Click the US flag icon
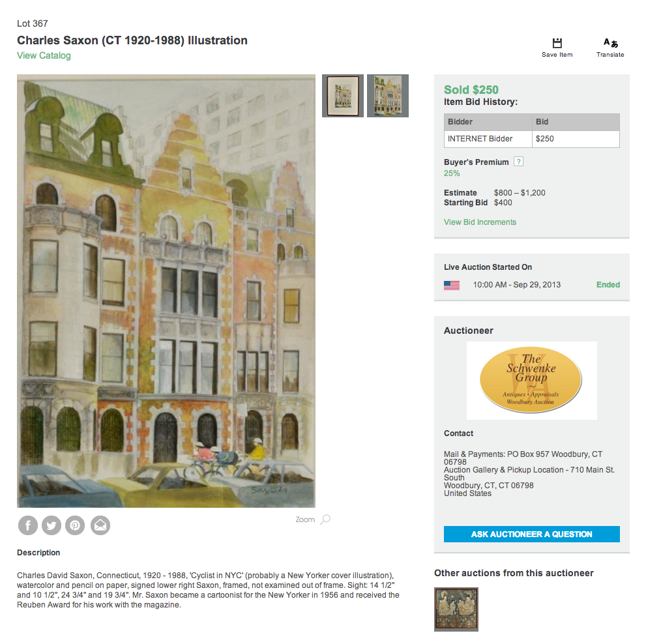 [x=452, y=285]
